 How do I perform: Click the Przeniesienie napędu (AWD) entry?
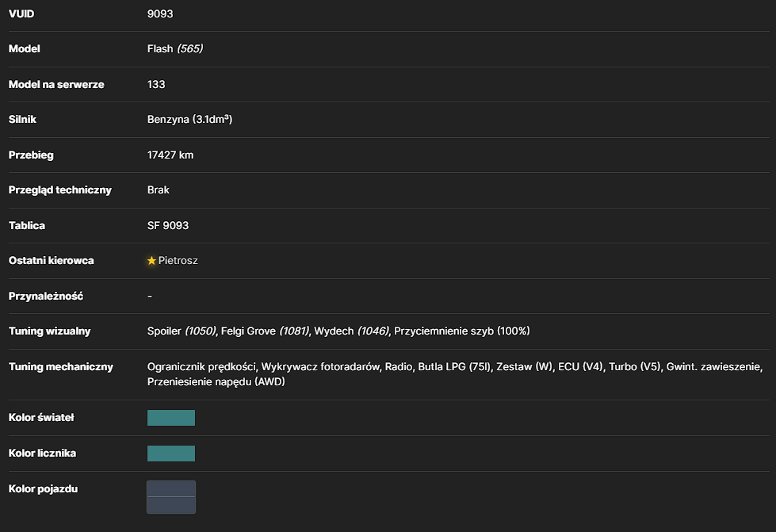click(216, 382)
